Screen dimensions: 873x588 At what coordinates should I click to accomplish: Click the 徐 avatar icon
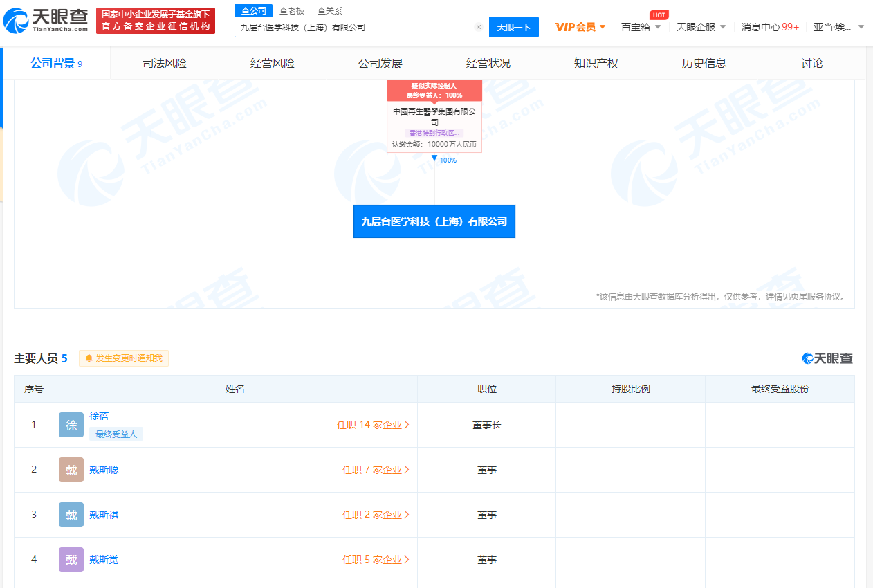71,425
